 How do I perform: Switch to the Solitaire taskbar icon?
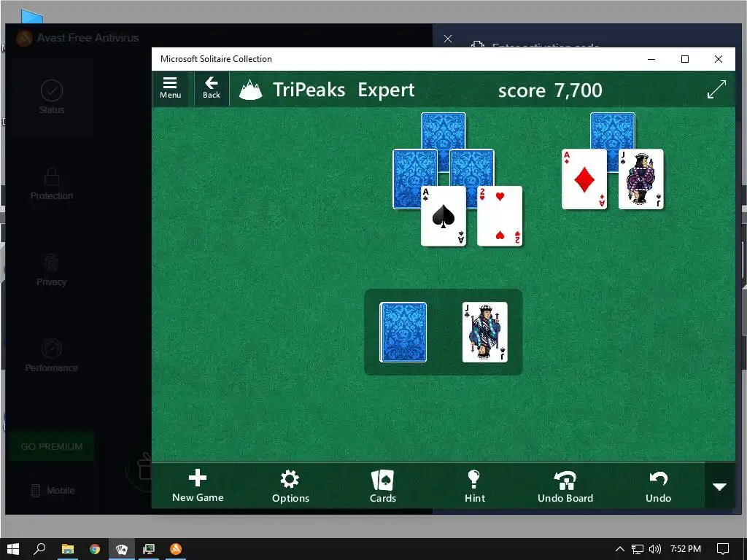point(122,549)
